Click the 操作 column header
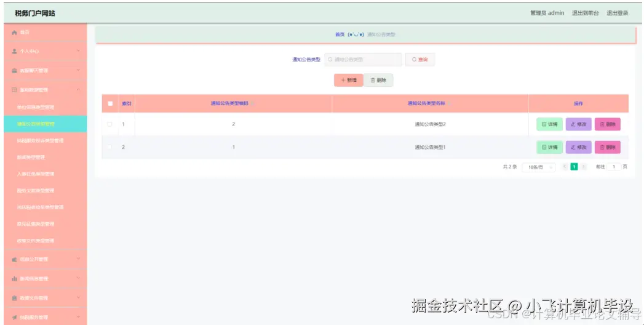The image size is (644, 325). tap(578, 103)
